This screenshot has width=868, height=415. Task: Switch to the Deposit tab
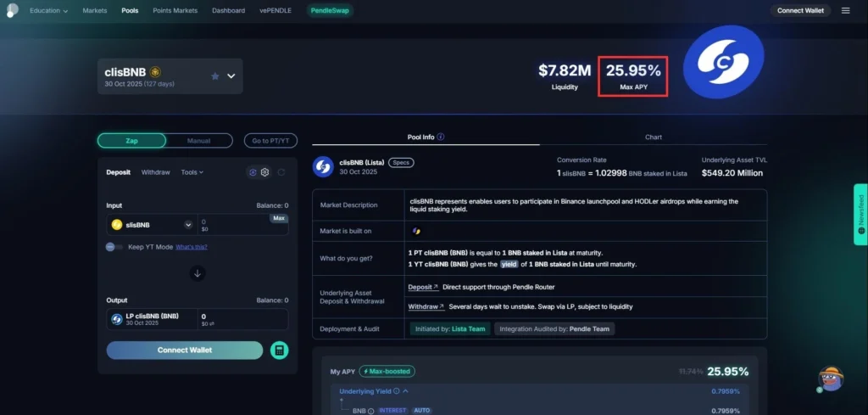pyautogui.click(x=119, y=172)
